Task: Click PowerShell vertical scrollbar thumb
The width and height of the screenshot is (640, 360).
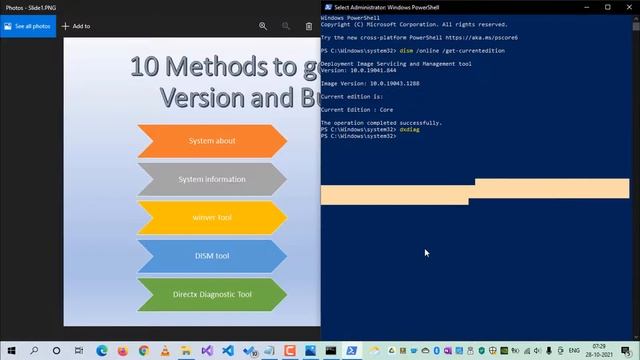Action: coord(636,26)
